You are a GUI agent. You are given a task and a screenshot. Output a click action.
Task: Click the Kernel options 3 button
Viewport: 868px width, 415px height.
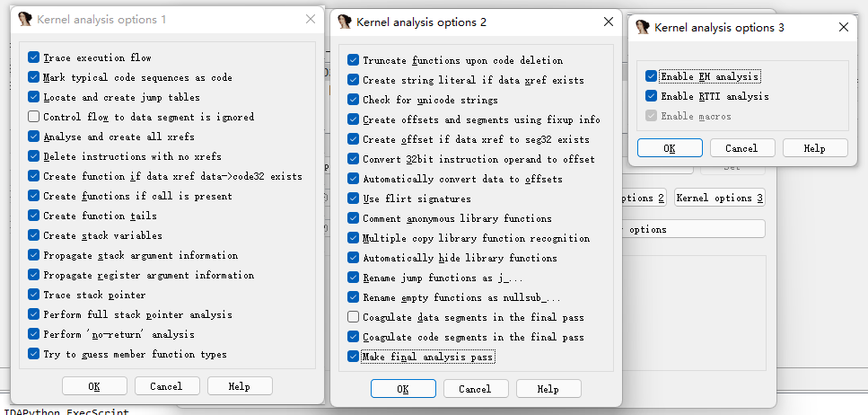coord(720,198)
